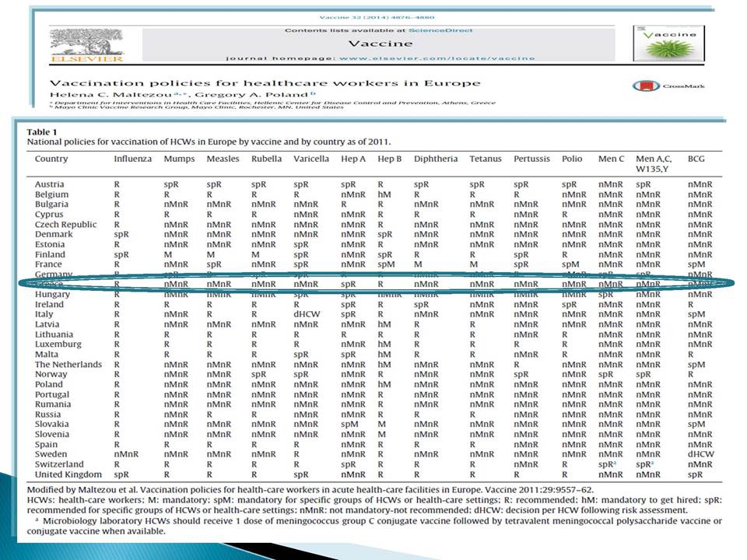Click the 'Diphtheria' column header
747x560 pixels.
coord(436,159)
